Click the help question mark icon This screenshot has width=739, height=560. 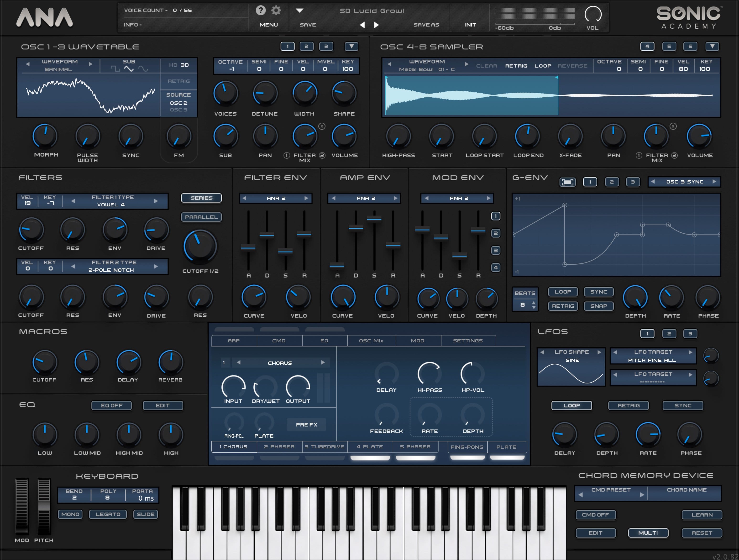point(260,10)
